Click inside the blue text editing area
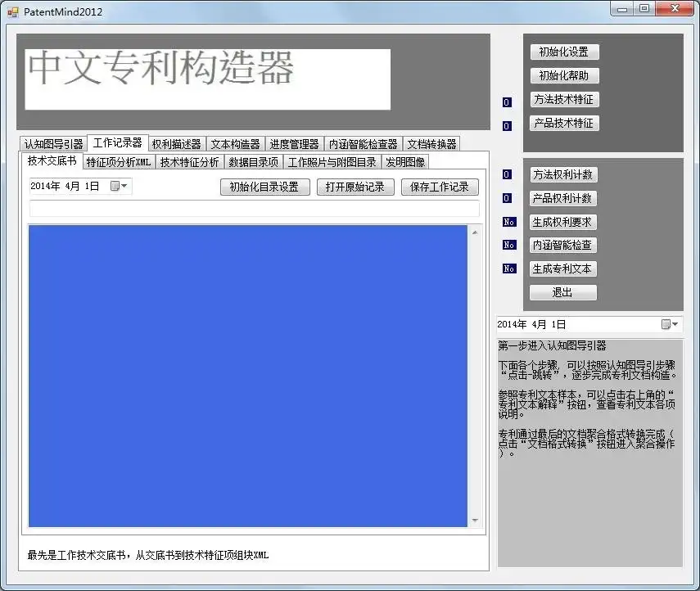Screen dimensions: 700x591 [248, 376]
